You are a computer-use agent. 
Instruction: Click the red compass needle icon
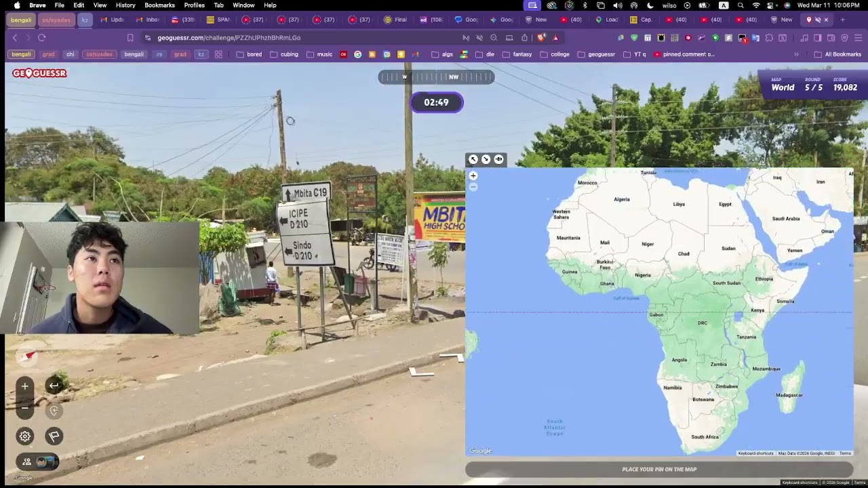coord(27,357)
